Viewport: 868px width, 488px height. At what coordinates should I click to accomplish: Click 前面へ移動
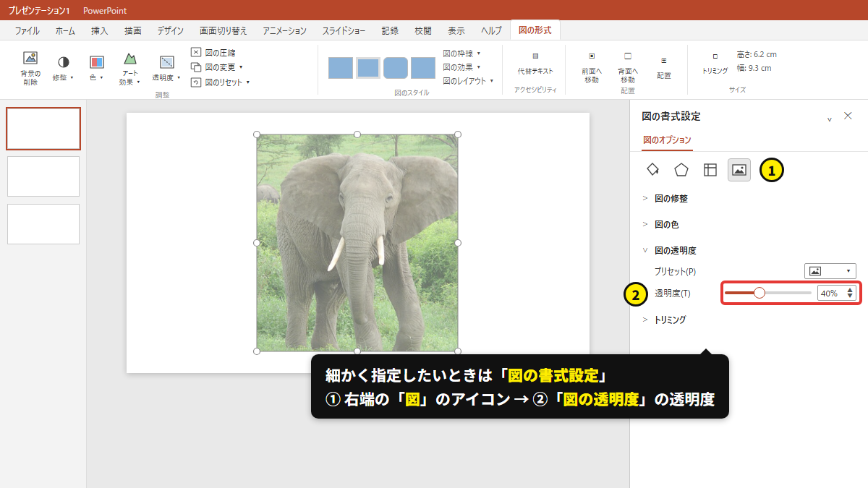[592, 67]
